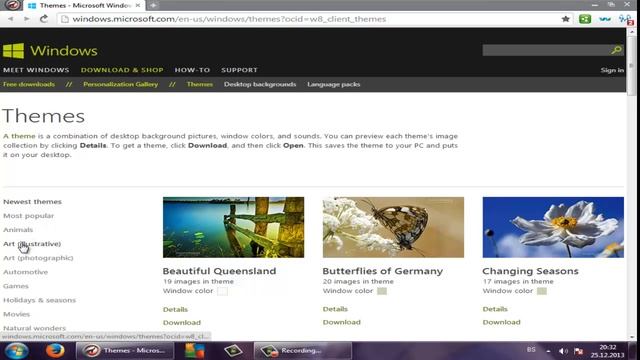The width and height of the screenshot is (640, 360).
Task: Open the Action Center flag tray icon
Action: pos(578,351)
